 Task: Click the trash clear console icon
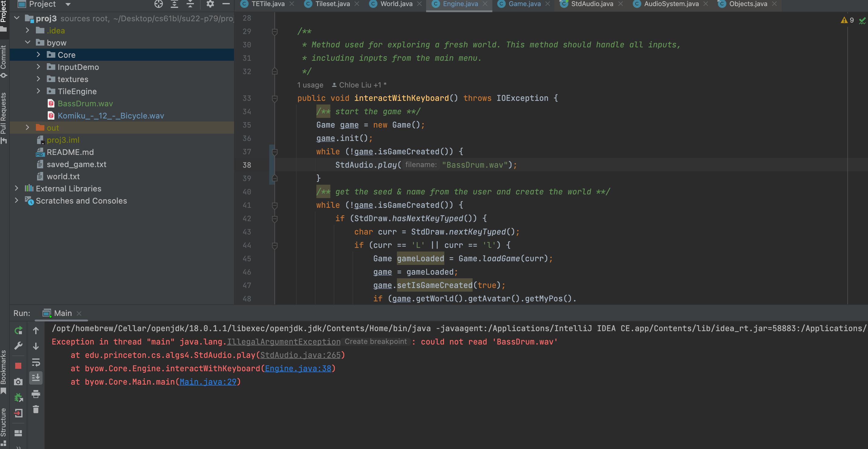click(36, 409)
